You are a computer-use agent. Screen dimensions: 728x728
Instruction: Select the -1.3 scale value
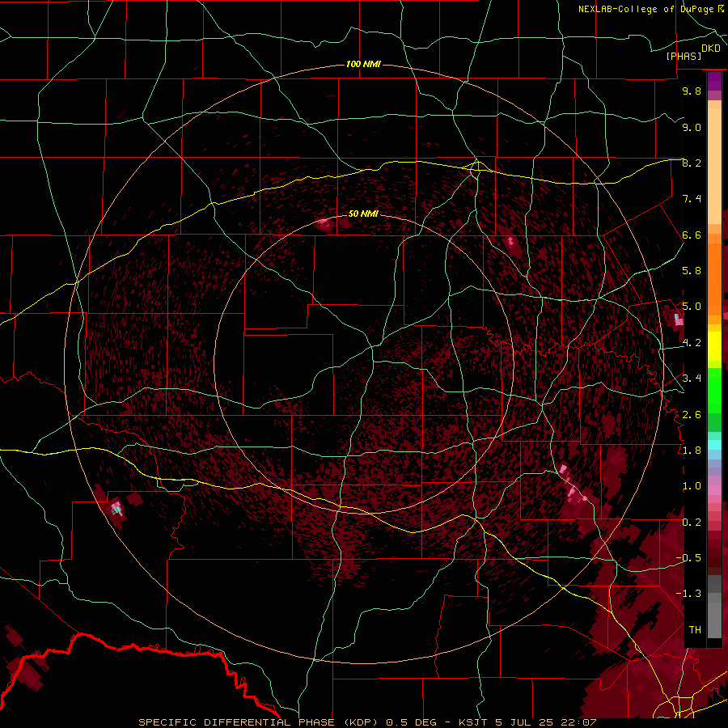coord(688,594)
